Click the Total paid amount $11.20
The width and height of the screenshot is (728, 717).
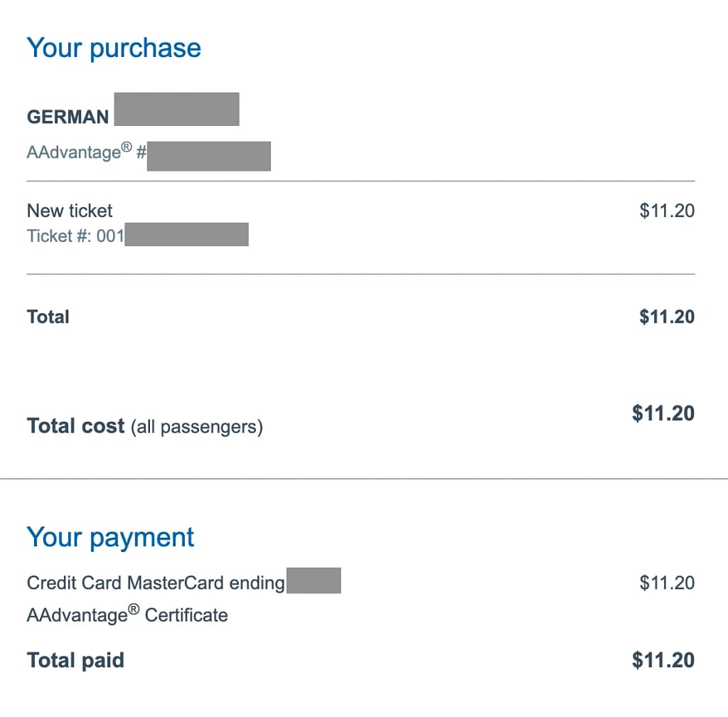[x=663, y=660]
